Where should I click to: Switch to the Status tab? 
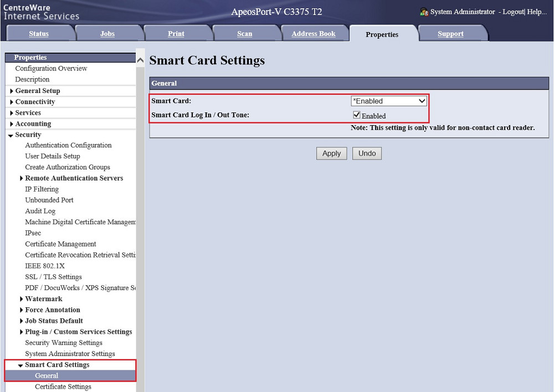[39, 34]
